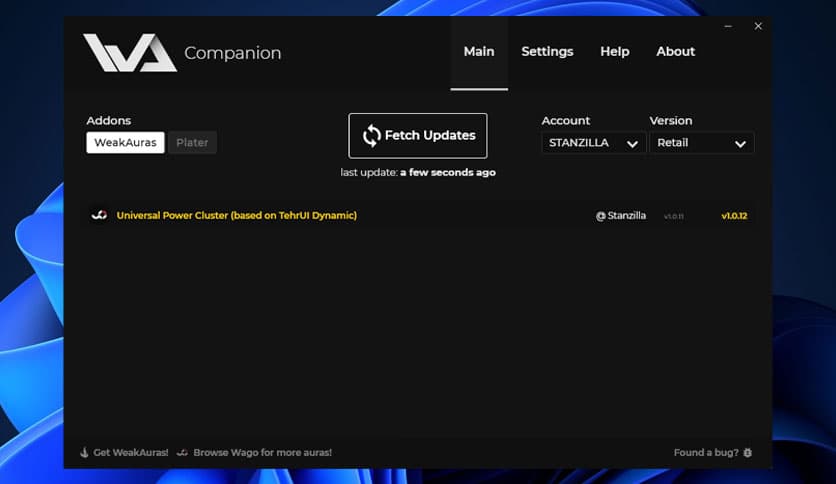Open Browse Wago for more auras link
This screenshot has height=484, width=836.
tap(262, 453)
